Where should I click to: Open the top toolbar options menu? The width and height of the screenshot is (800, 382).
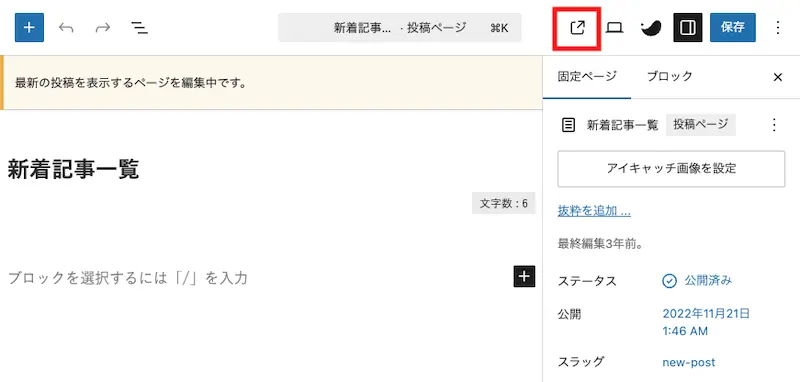(778, 28)
